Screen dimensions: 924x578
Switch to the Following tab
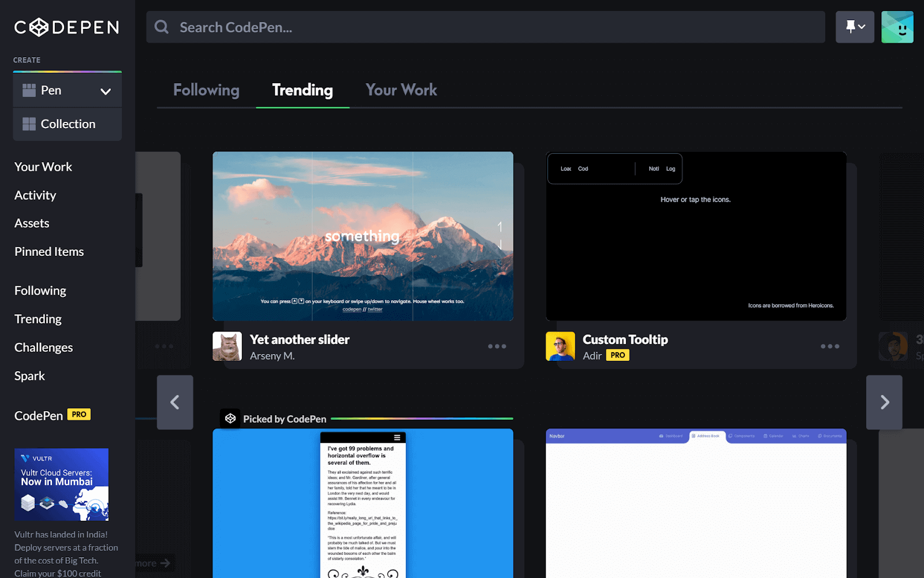pos(206,90)
